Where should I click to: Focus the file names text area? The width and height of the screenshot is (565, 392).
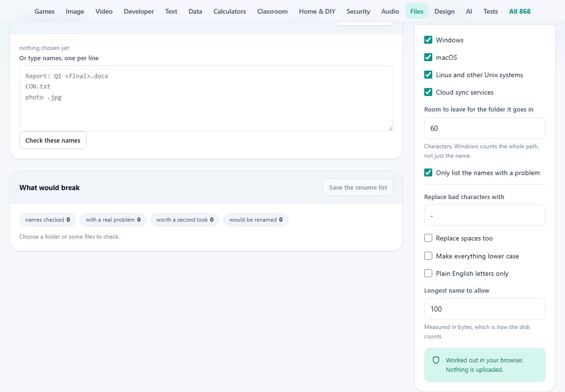click(x=206, y=98)
